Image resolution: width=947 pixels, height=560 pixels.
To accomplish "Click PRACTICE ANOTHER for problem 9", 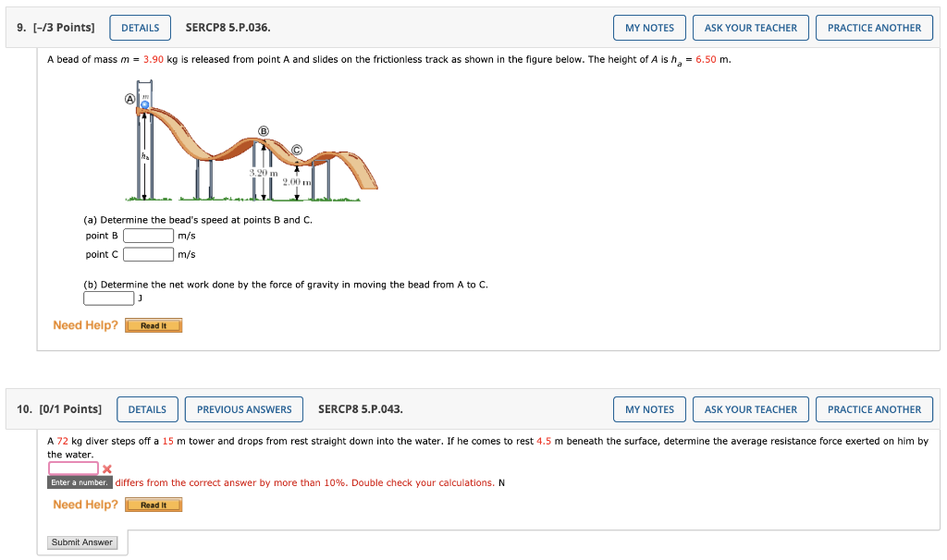I will pos(874,27).
